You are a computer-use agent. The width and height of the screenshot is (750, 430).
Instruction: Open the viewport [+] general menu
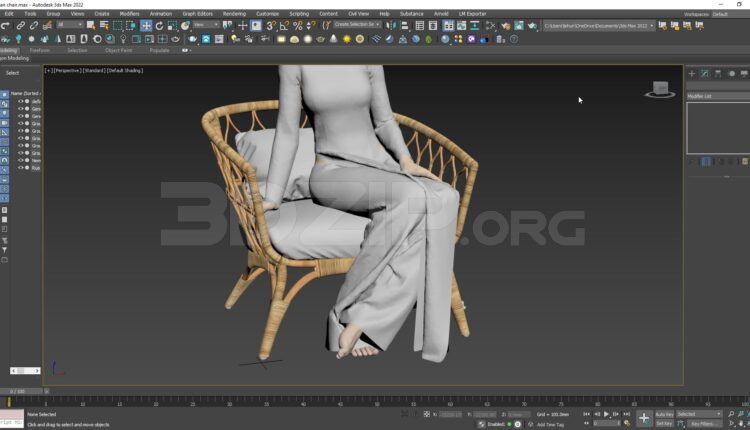[x=48, y=70]
